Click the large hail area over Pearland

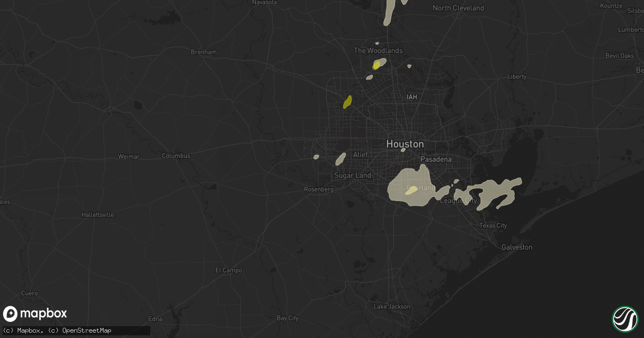coord(412,185)
